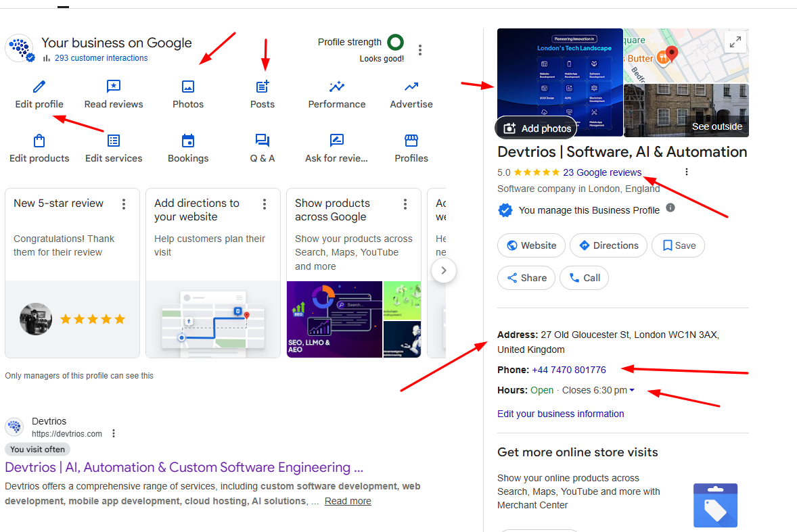The height and width of the screenshot is (532, 797).
Task: Open the New 5-star review card menu
Action: click(x=124, y=203)
